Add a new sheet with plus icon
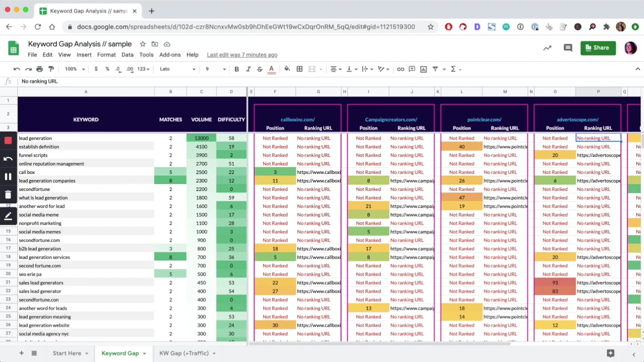The height and width of the screenshot is (362, 644). point(21,353)
